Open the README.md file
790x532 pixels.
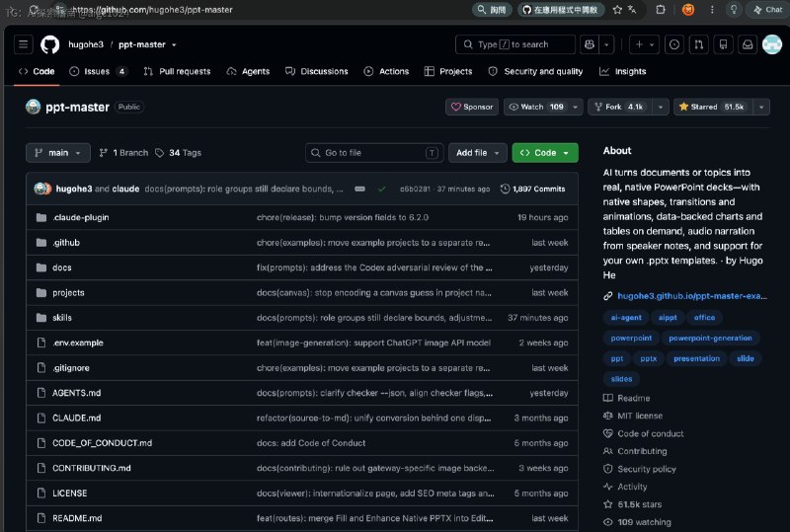[77, 518]
